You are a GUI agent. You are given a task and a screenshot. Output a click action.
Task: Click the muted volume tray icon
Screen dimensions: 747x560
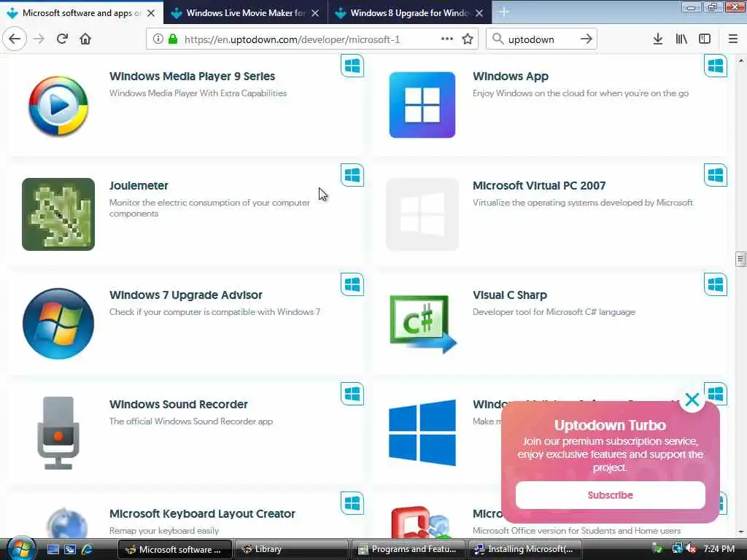(692, 549)
